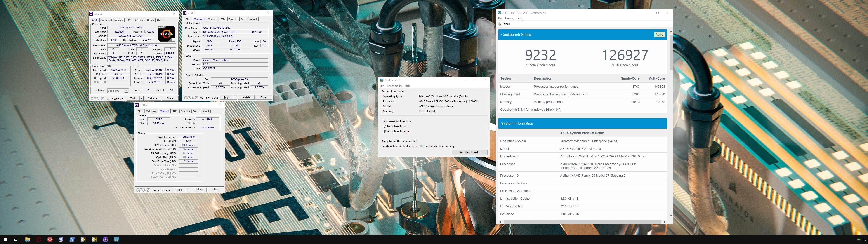Click the Windows Start button
Image resolution: width=868 pixels, height=244 pixels.
click(5, 240)
